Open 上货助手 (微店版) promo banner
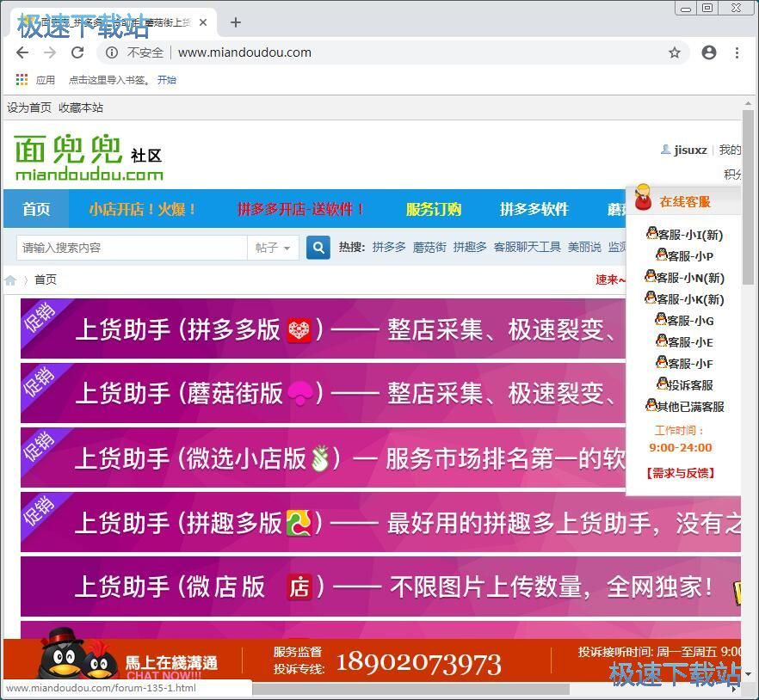Image resolution: width=759 pixels, height=700 pixels. [380, 586]
